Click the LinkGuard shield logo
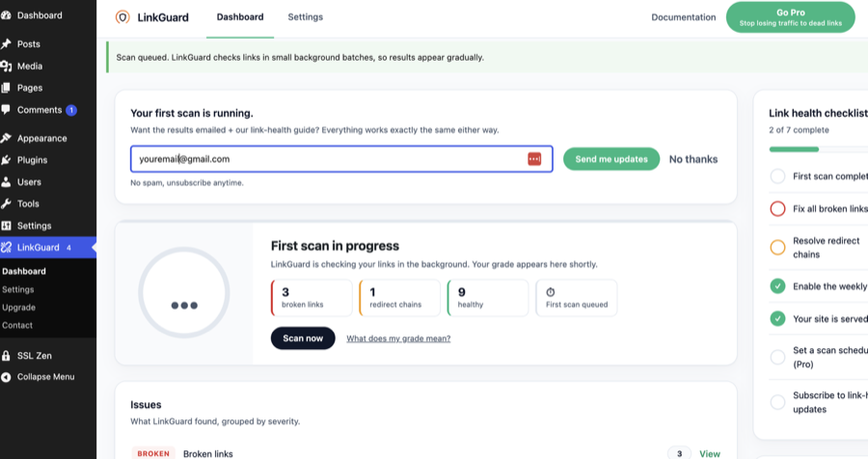868x459 pixels. click(x=122, y=17)
